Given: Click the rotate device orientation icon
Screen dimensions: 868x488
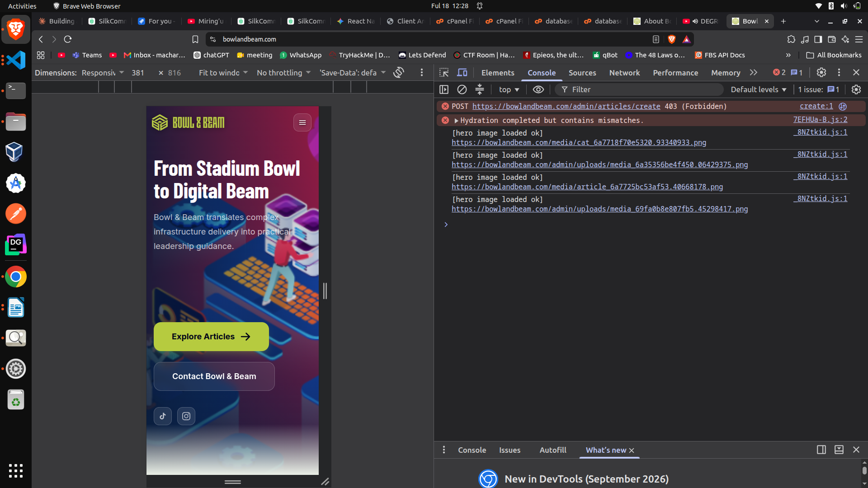Looking at the screenshot, I should point(398,72).
